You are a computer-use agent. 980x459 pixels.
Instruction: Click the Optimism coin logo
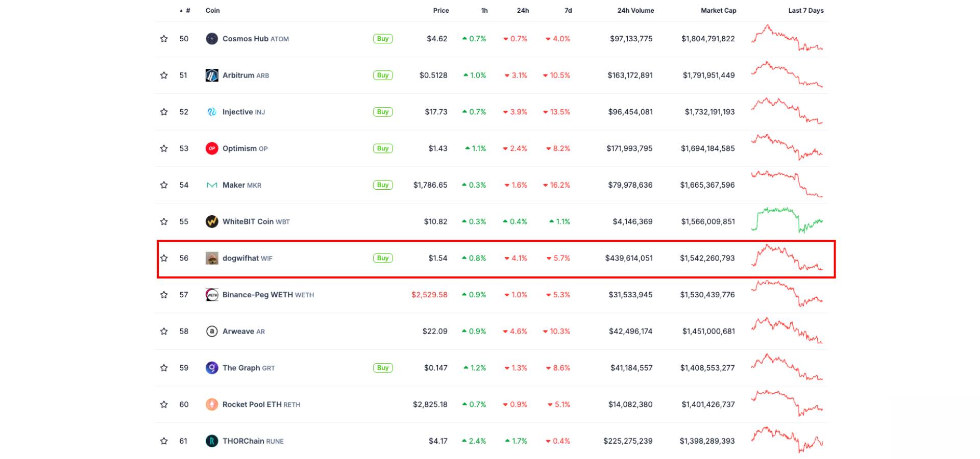point(212,148)
